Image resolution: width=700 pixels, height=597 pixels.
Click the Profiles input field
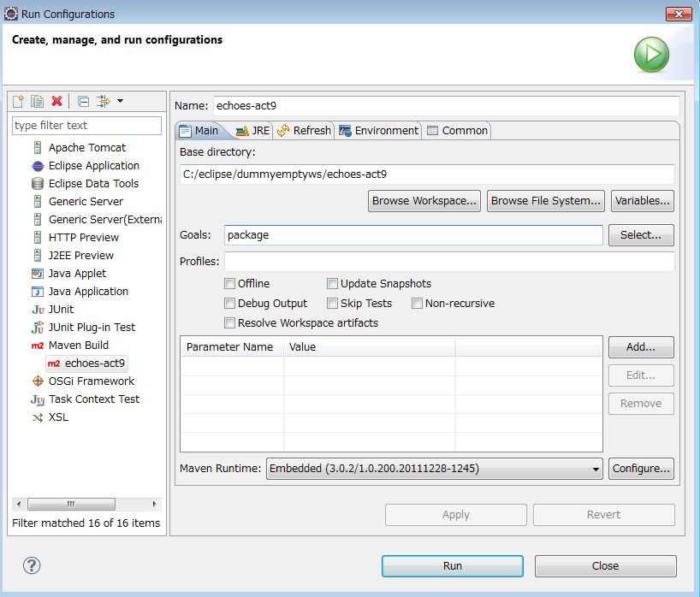[x=449, y=262]
